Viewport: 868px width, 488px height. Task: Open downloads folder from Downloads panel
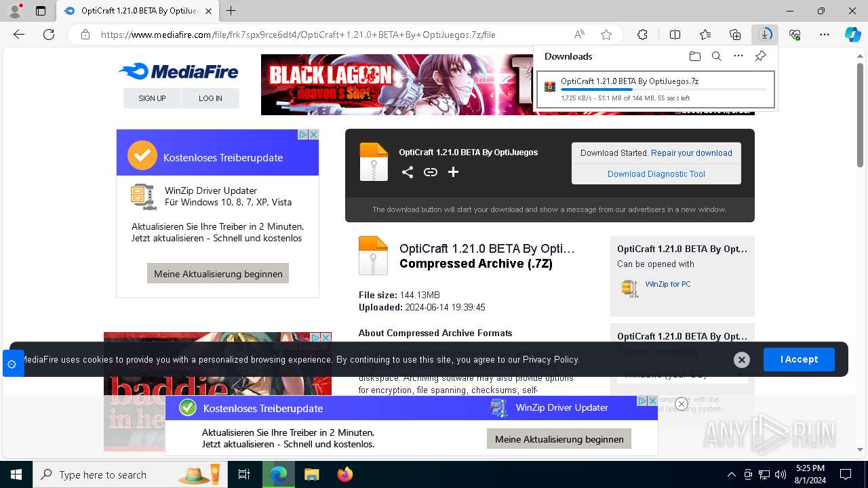pyautogui.click(x=694, y=56)
